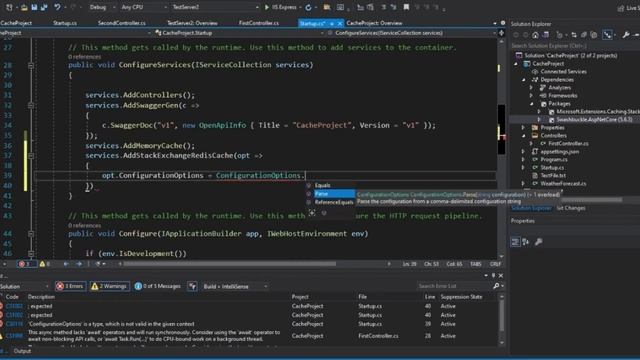This screenshot has height=360, width=640.
Task: Toggle the 0 of 5 Messages filter
Action: tap(158, 286)
